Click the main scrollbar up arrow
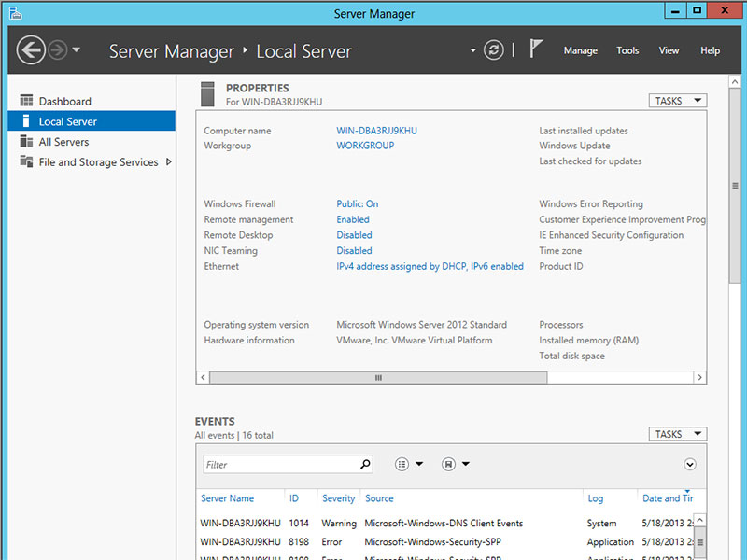This screenshot has width=747, height=560. pos(735,82)
